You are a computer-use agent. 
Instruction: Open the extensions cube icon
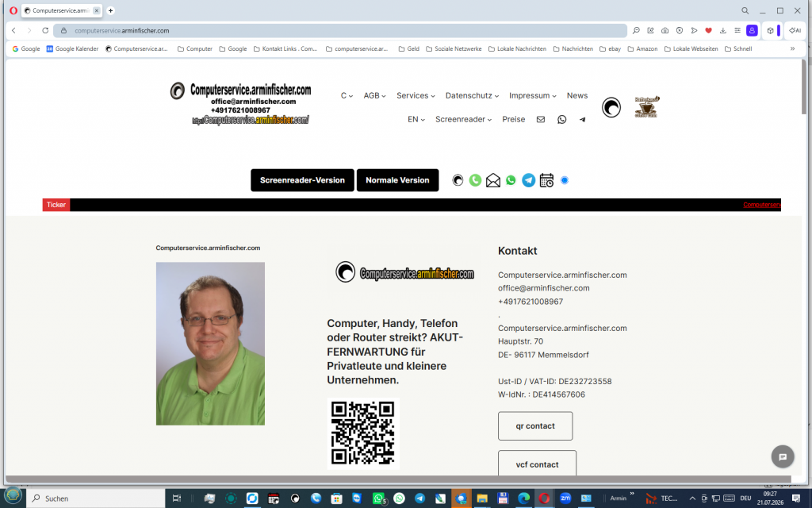771,31
